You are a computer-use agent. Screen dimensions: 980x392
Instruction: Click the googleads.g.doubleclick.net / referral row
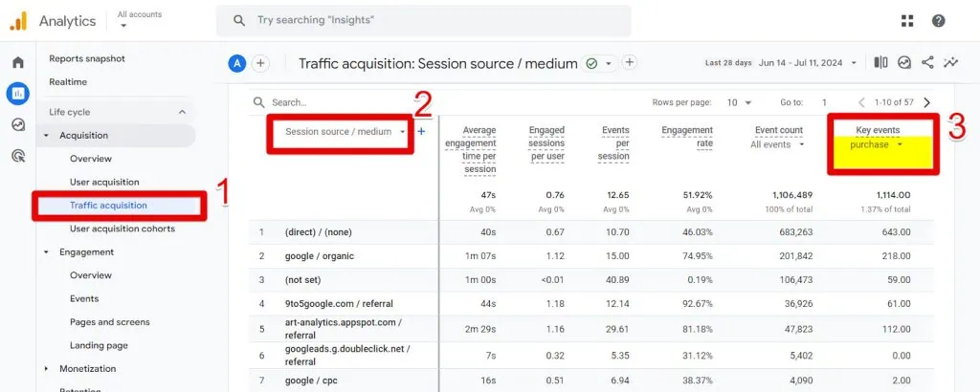tap(591, 355)
